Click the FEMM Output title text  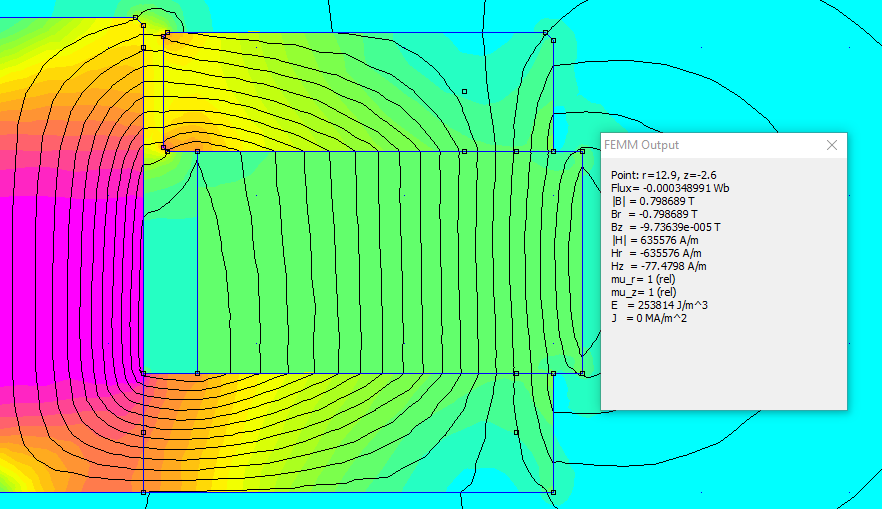[x=641, y=145]
